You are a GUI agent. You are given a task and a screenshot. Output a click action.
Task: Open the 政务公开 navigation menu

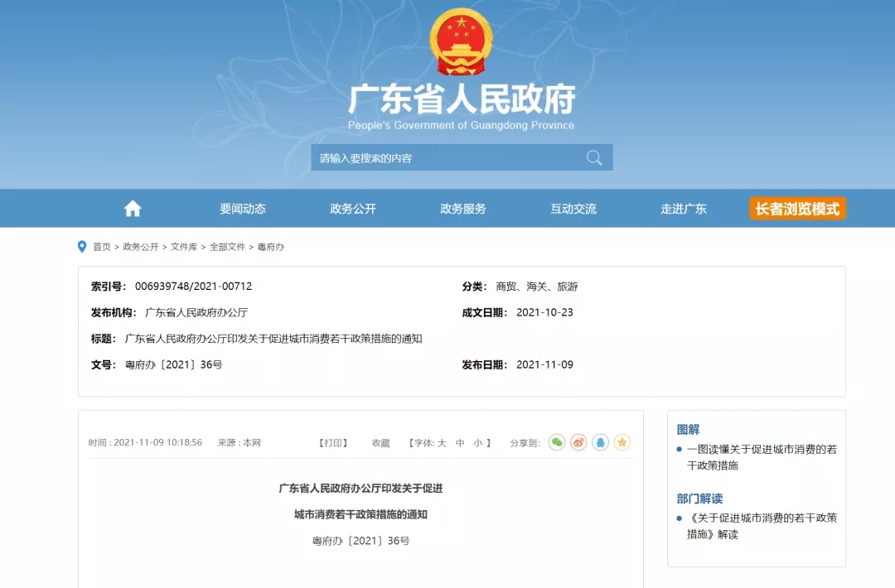coord(353,209)
